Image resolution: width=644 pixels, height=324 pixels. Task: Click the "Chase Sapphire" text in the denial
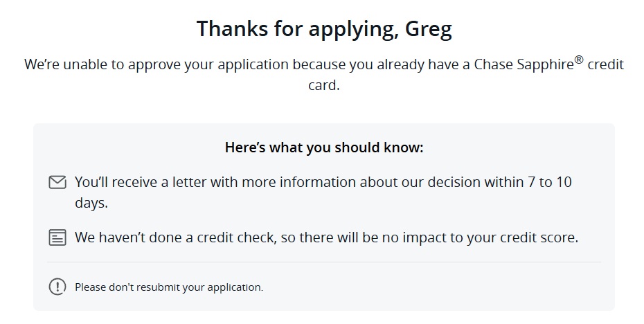[524, 64]
